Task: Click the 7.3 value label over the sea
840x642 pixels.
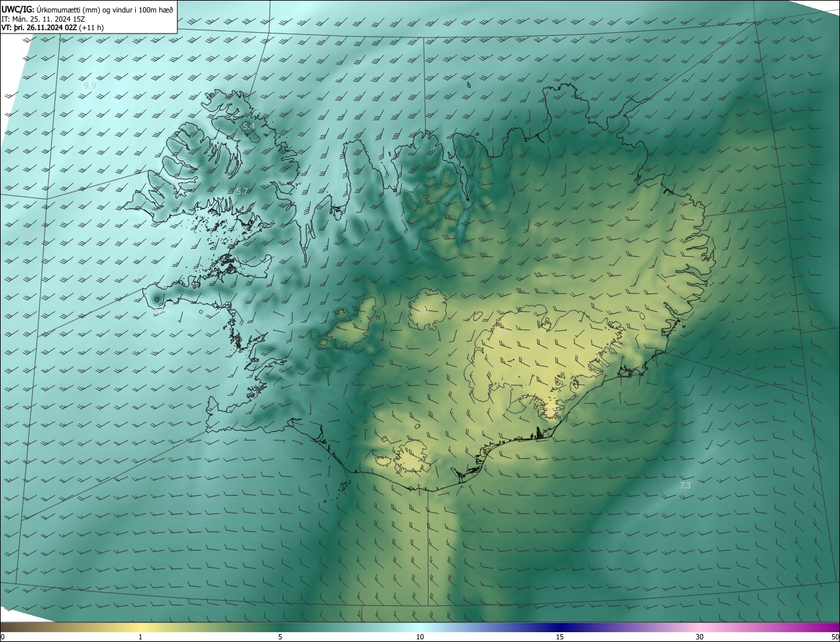Action: pos(684,486)
